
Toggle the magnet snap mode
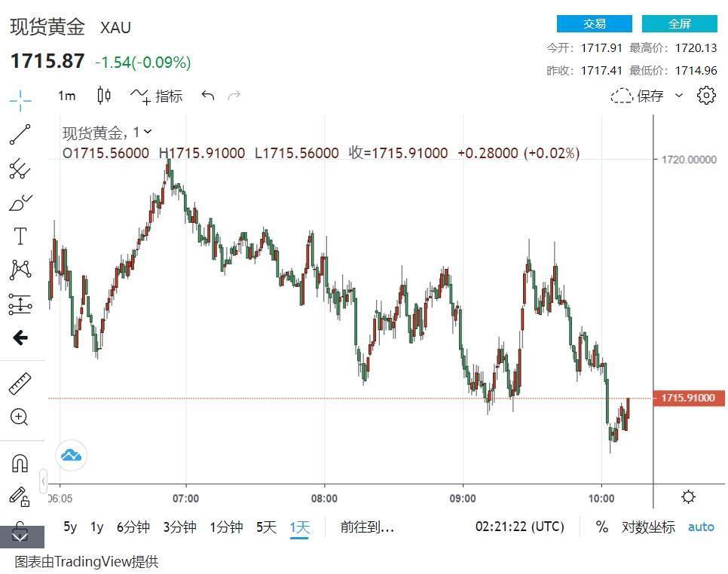click(20, 463)
